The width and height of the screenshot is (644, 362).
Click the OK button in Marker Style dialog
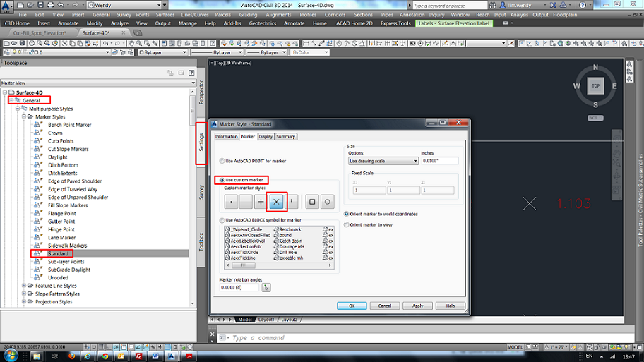click(352, 306)
